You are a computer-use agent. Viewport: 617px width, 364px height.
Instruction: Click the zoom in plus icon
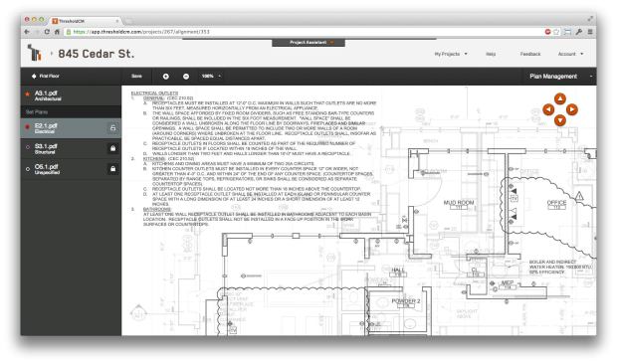[x=165, y=77]
